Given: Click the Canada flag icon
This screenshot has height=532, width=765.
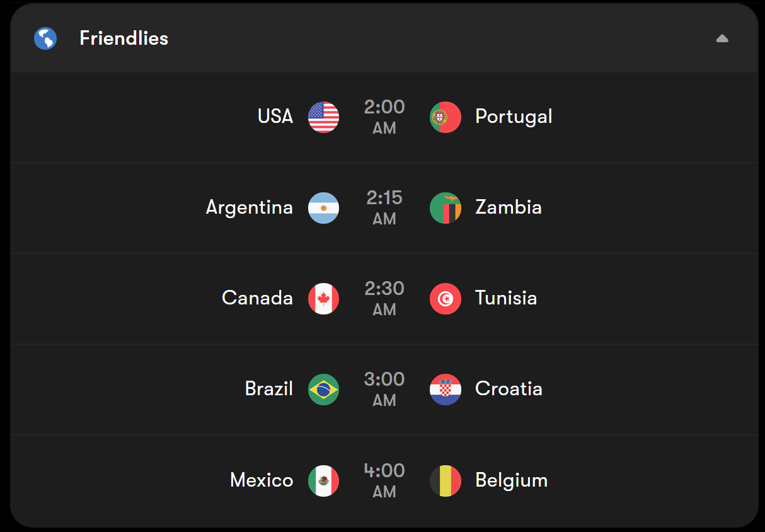Looking at the screenshot, I should pos(323,299).
